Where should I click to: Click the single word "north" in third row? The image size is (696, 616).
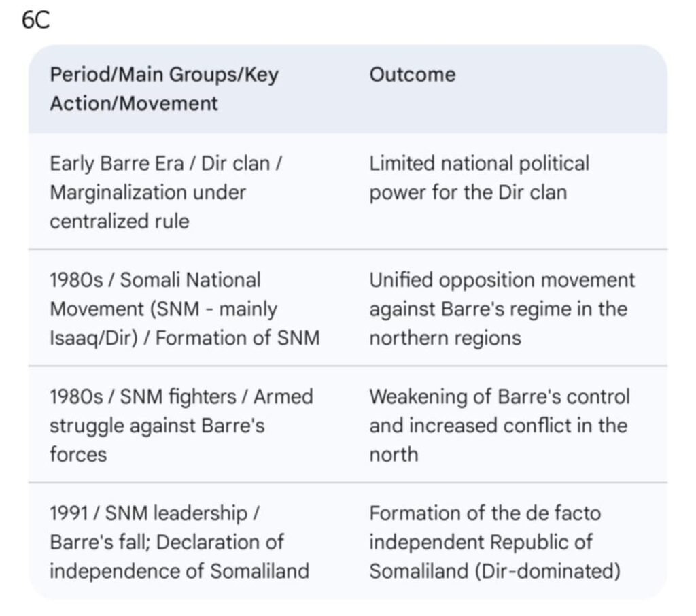click(x=394, y=454)
